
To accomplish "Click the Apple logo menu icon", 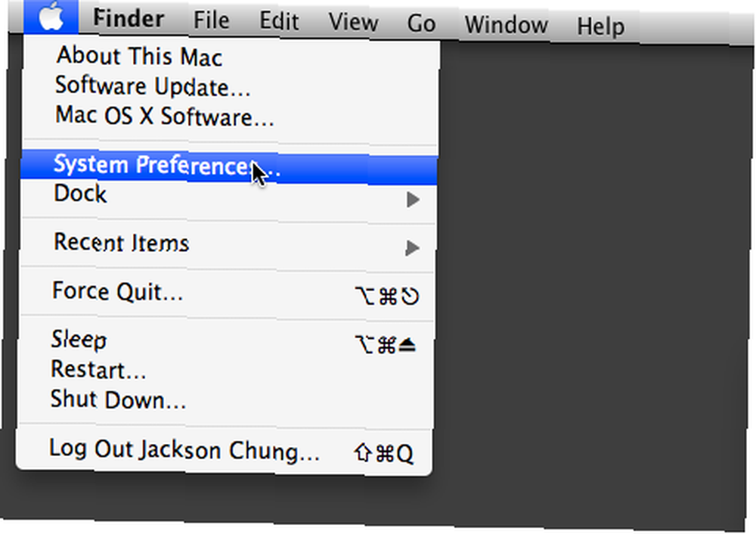I will [51, 17].
